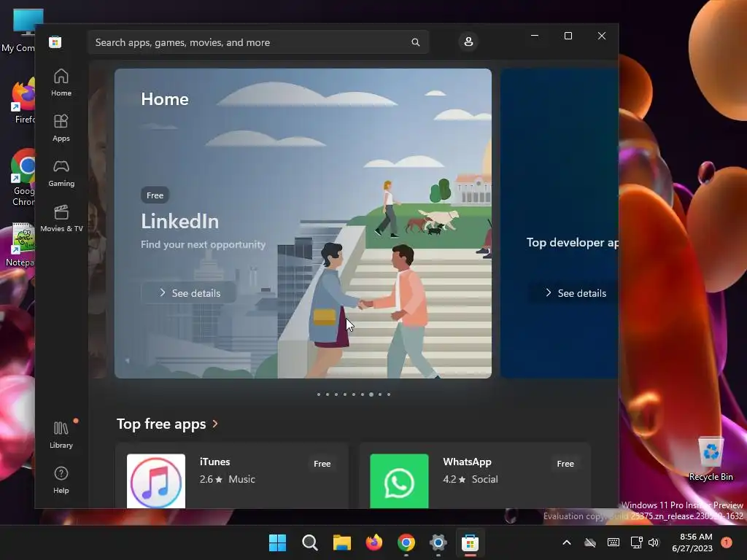Click the search magnifier icon in Store

coord(415,42)
